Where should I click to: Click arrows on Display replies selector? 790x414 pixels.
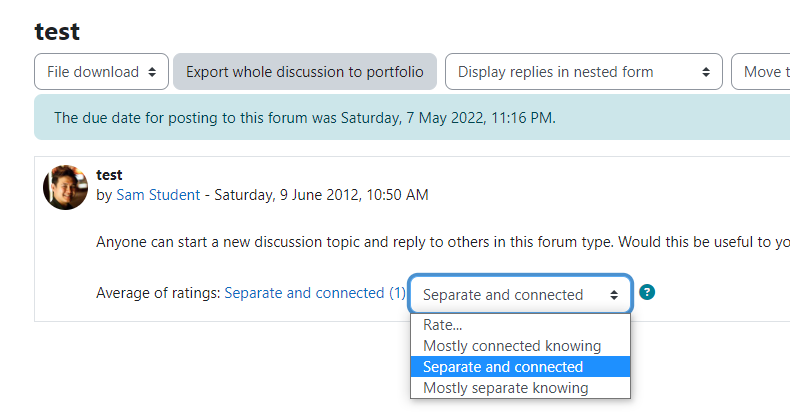point(706,72)
